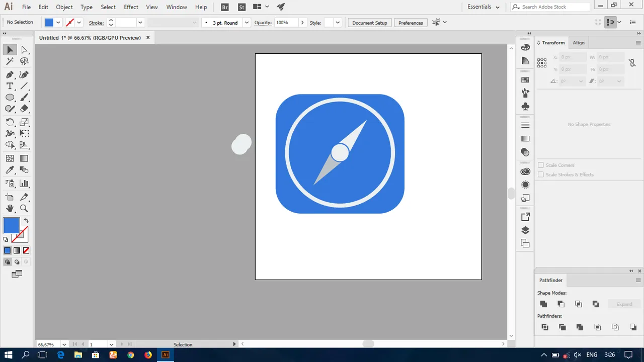Open the stroke color dropdown arrow
The height and width of the screenshot is (362, 644).
tap(79, 23)
